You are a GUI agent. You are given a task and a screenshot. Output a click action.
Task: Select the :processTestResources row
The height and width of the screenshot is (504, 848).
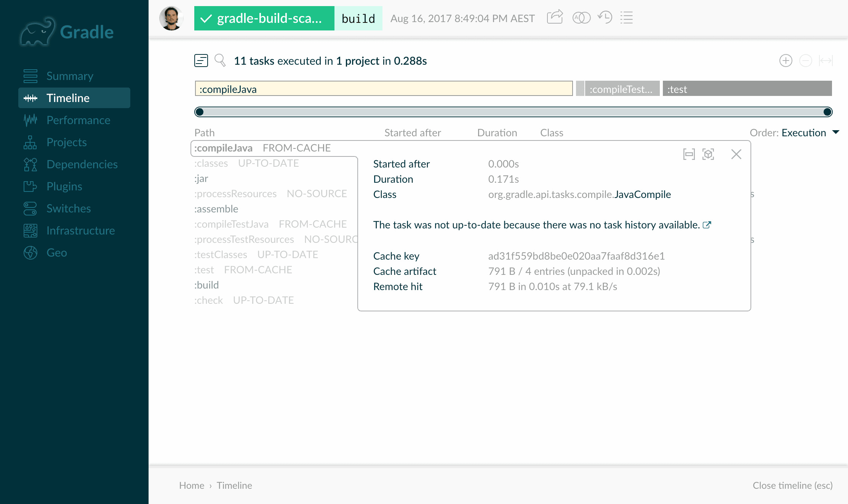276,239
